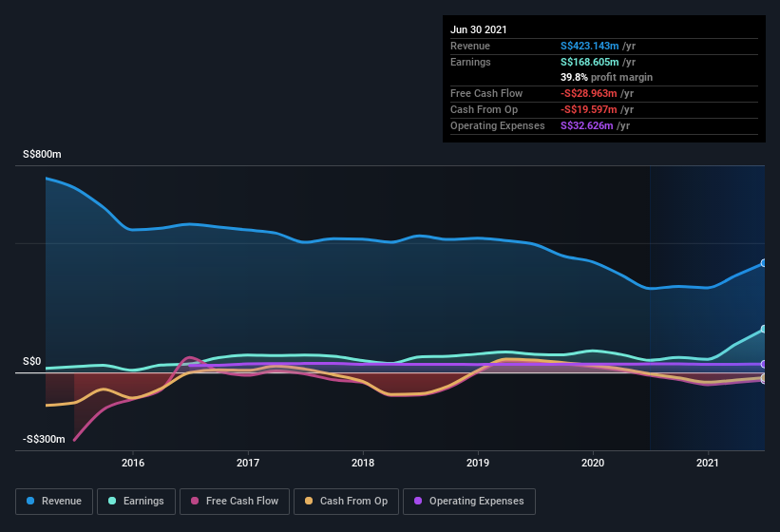The width and height of the screenshot is (780, 532).
Task: Toggle the Earnings legend button
Action: pos(136,502)
